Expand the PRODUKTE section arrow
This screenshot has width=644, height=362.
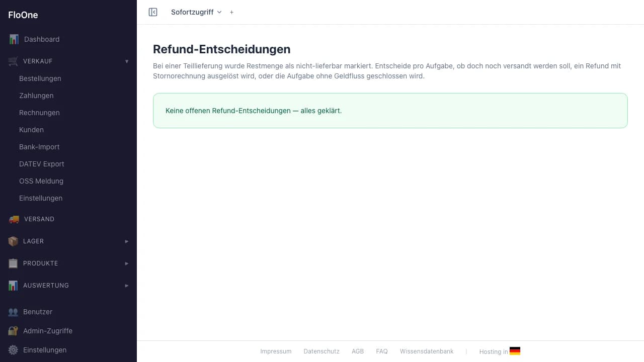(127, 263)
